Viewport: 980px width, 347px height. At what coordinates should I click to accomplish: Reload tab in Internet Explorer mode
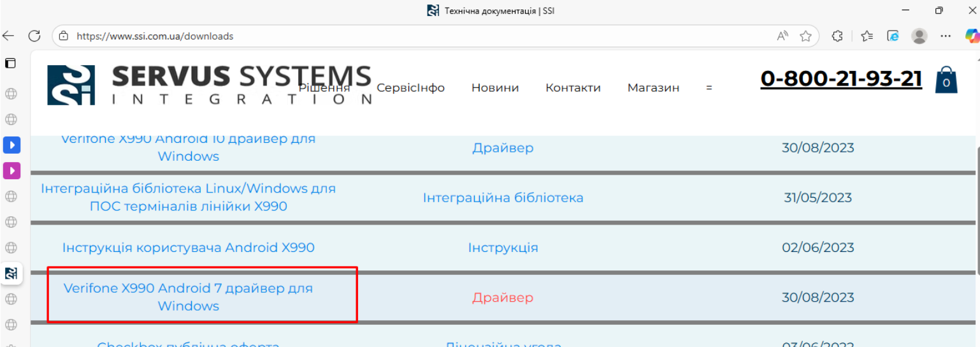893,36
